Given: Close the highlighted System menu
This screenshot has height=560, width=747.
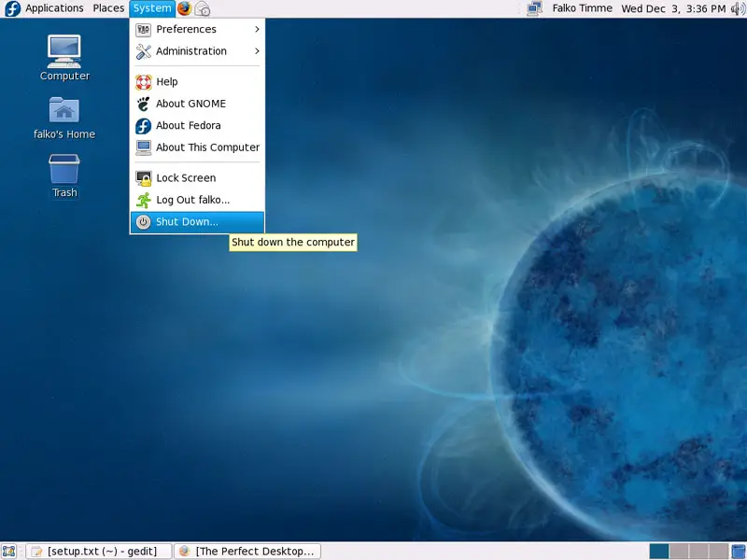Looking at the screenshot, I should pyautogui.click(x=152, y=8).
